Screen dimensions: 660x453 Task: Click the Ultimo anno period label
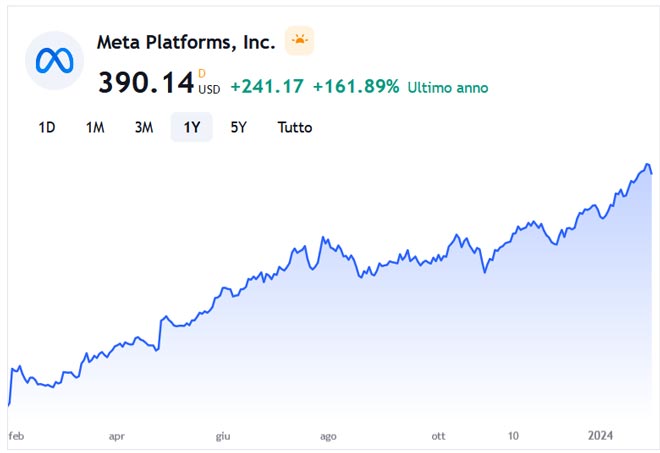tap(448, 88)
